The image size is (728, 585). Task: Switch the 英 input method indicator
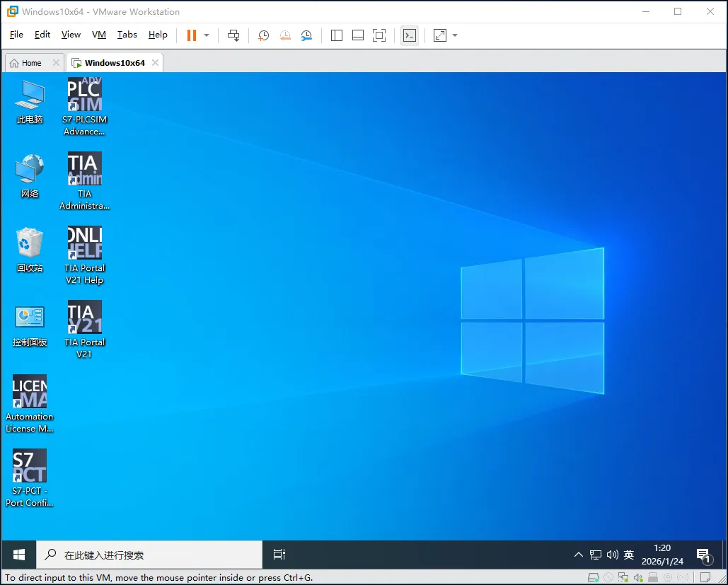click(x=629, y=555)
